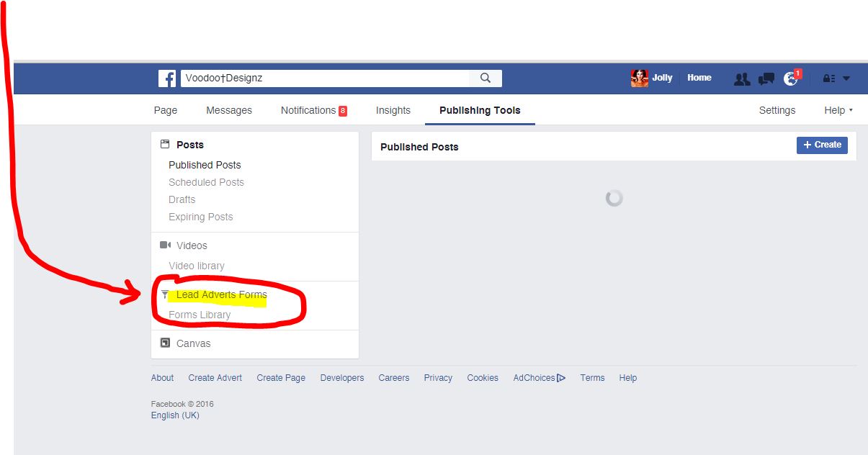This screenshot has width=868, height=455.
Task: Click the Posts section heading
Action: tap(190, 145)
